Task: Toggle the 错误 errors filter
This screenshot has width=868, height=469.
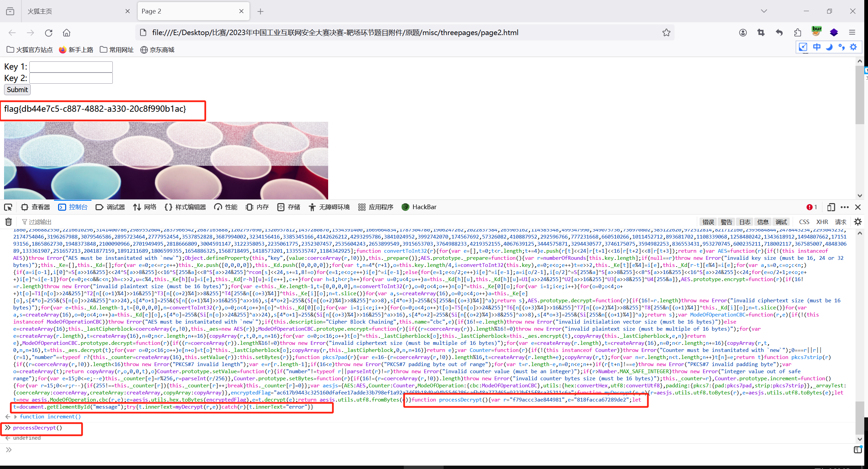Action: point(708,222)
